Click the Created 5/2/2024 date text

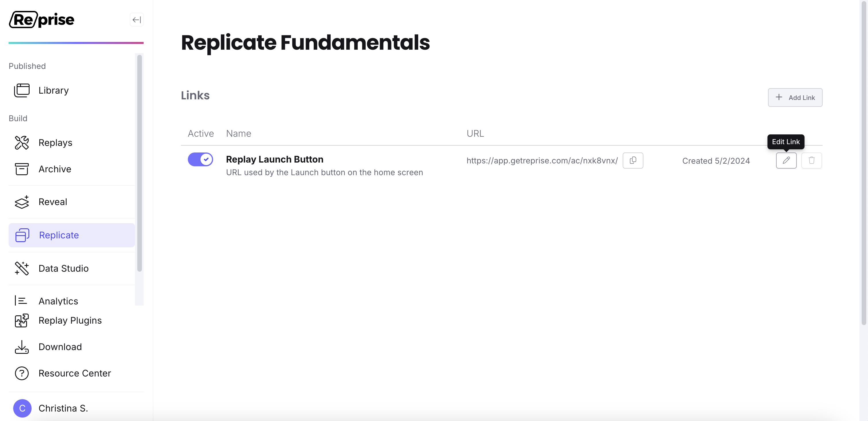[716, 161]
